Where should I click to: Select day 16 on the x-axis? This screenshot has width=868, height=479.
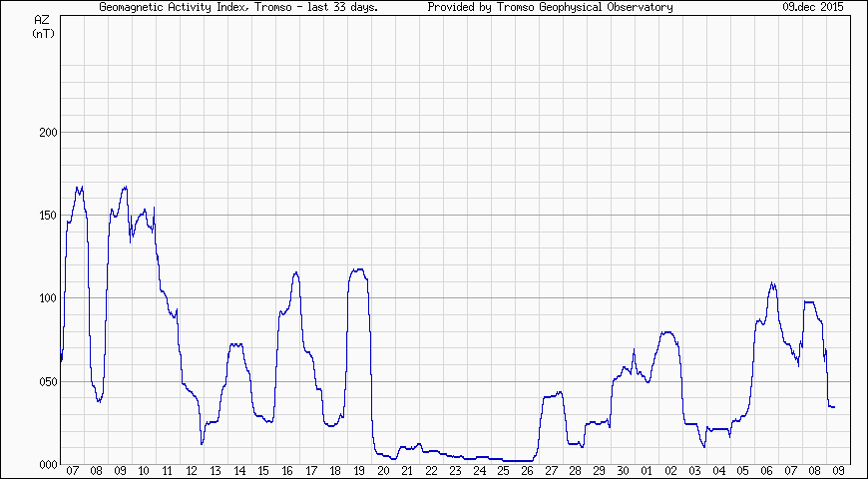pos(287,471)
